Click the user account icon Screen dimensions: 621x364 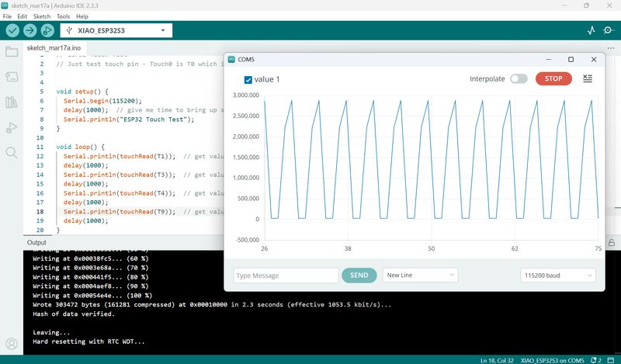12,344
